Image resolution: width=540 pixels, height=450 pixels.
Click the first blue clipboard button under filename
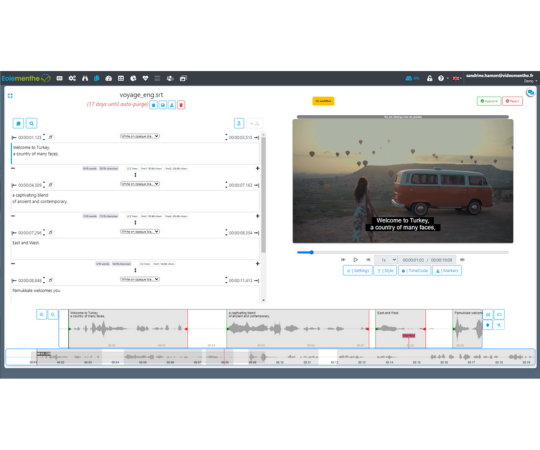click(x=154, y=105)
